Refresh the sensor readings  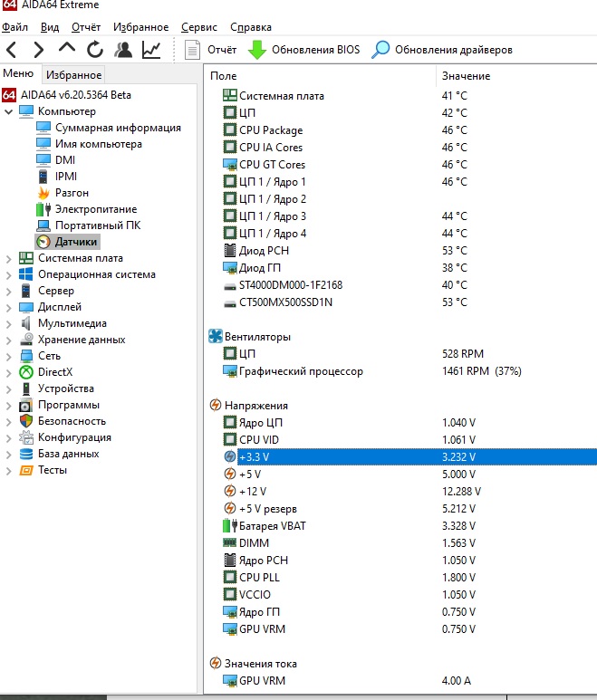click(94, 50)
